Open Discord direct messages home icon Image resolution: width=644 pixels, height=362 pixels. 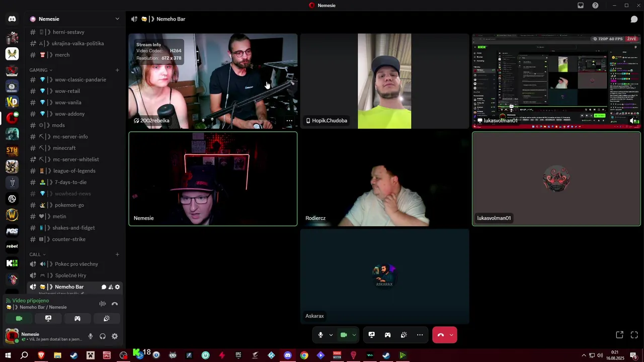[x=12, y=19]
